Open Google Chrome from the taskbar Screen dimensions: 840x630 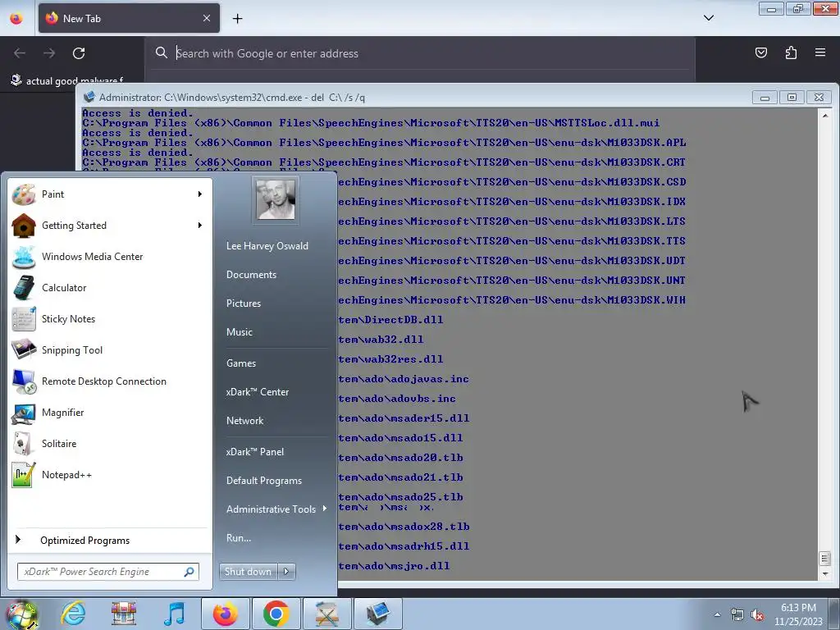[x=276, y=614]
